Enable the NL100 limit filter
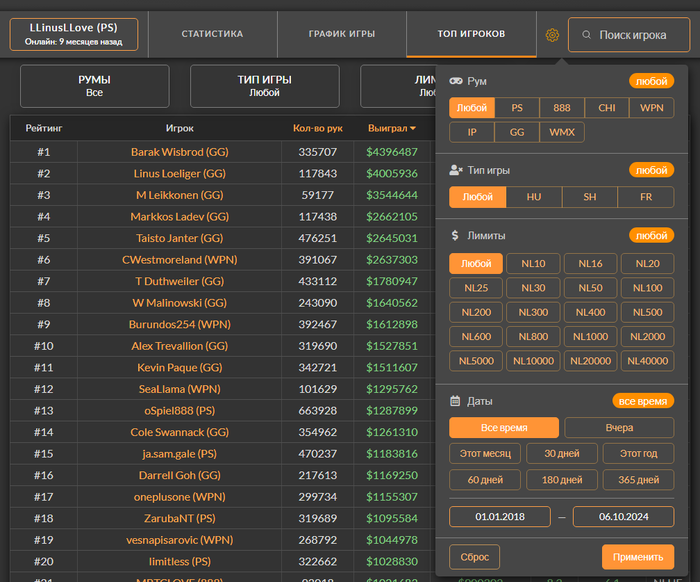 (647, 288)
